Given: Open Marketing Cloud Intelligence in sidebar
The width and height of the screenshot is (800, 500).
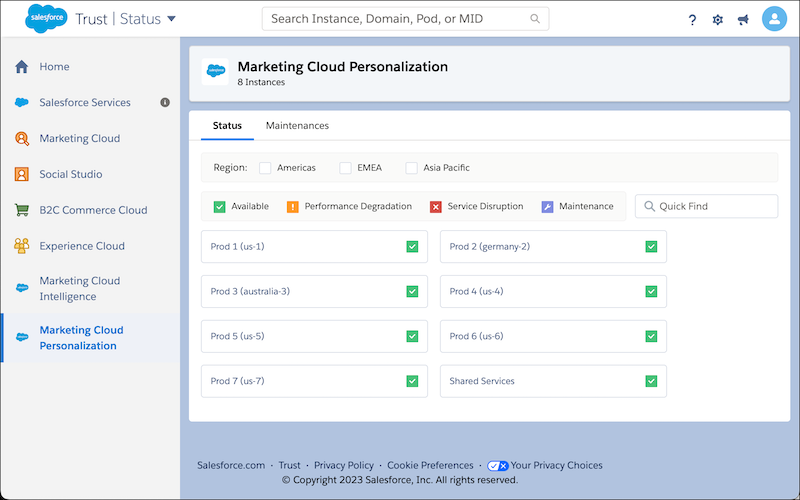Looking at the screenshot, I should coord(80,288).
